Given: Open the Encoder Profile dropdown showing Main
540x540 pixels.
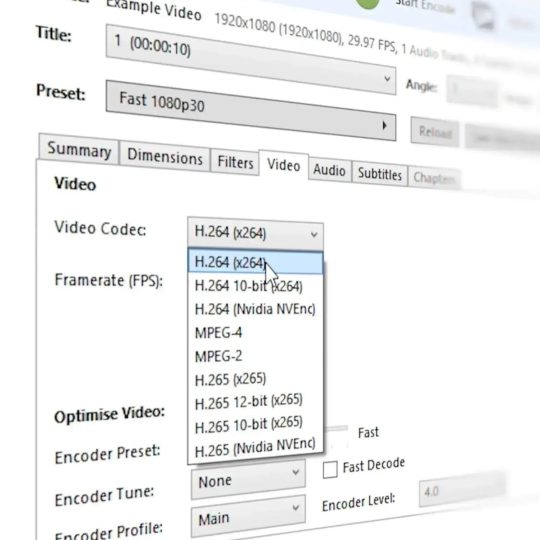Looking at the screenshot, I should coord(248,516).
